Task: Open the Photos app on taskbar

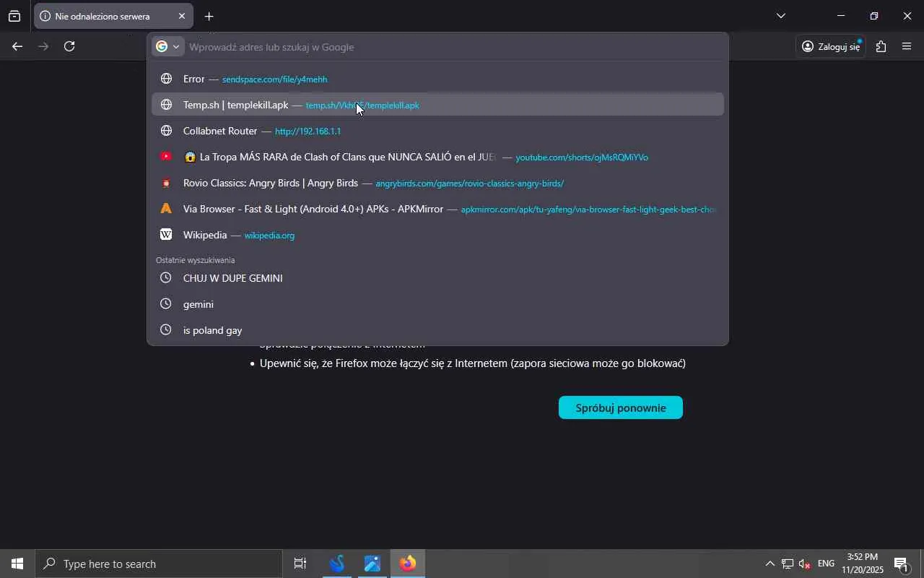Action: [x=372, y=564]
